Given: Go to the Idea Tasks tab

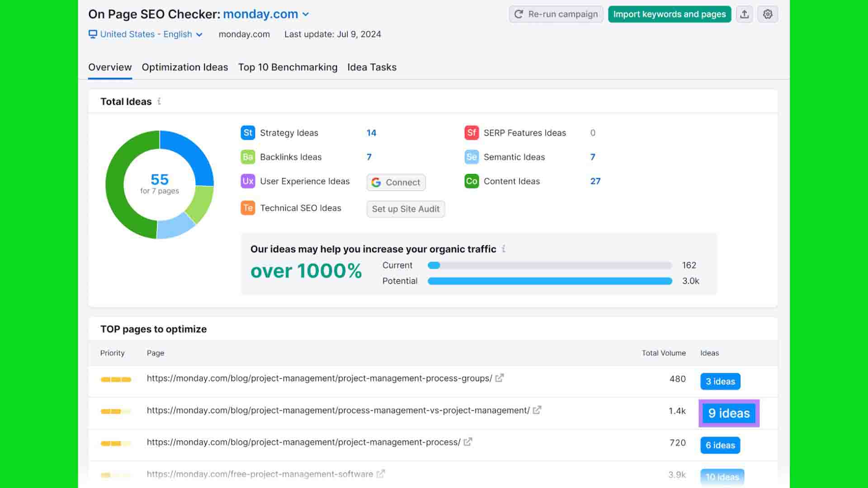Looking at the screenshot, I should [372, 67].
